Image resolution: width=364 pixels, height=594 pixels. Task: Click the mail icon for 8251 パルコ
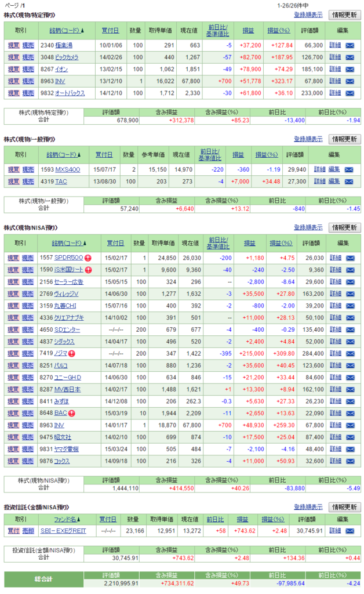pyautogui.click(x=350, y=366)
